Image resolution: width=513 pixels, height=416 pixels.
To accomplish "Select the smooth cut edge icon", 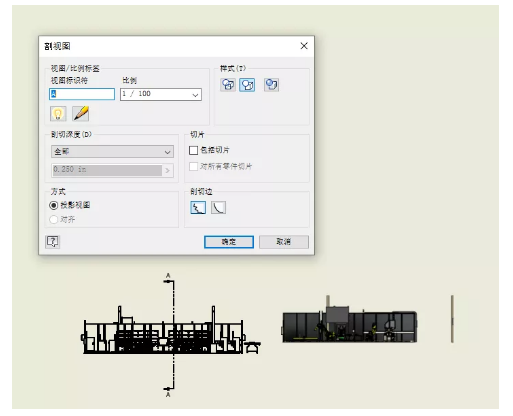I will pos(218,208).
